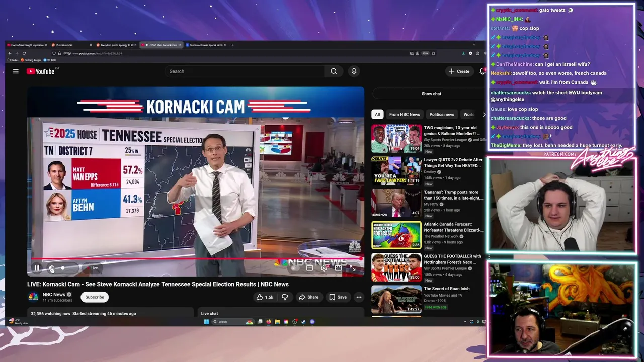Viewport: 644px width, 362px height.
Task: Open Discord from the taskbar
Action: pos(312,322)
